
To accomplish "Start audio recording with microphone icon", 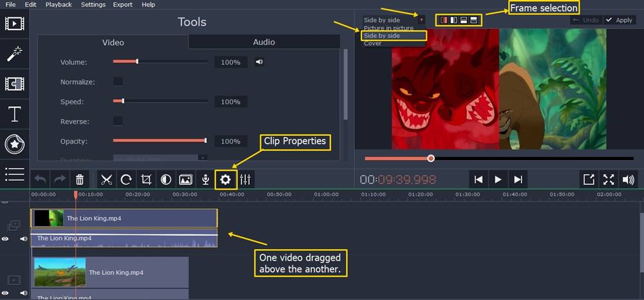I will tap(205, 180).
